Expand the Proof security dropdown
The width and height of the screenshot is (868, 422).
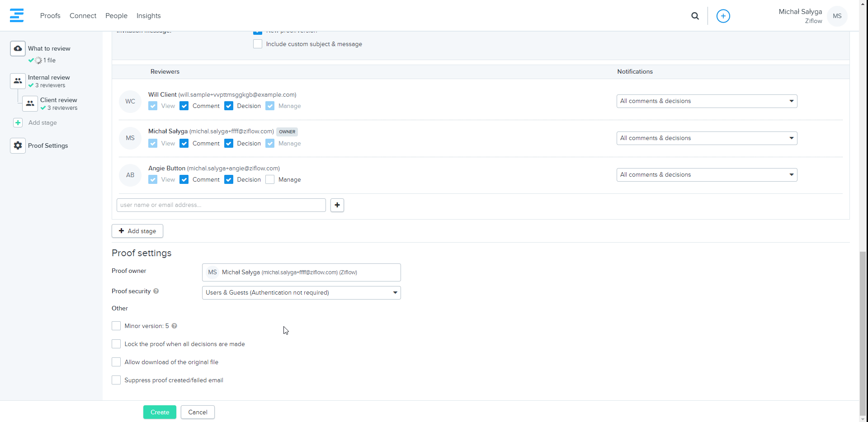point(301,293)
